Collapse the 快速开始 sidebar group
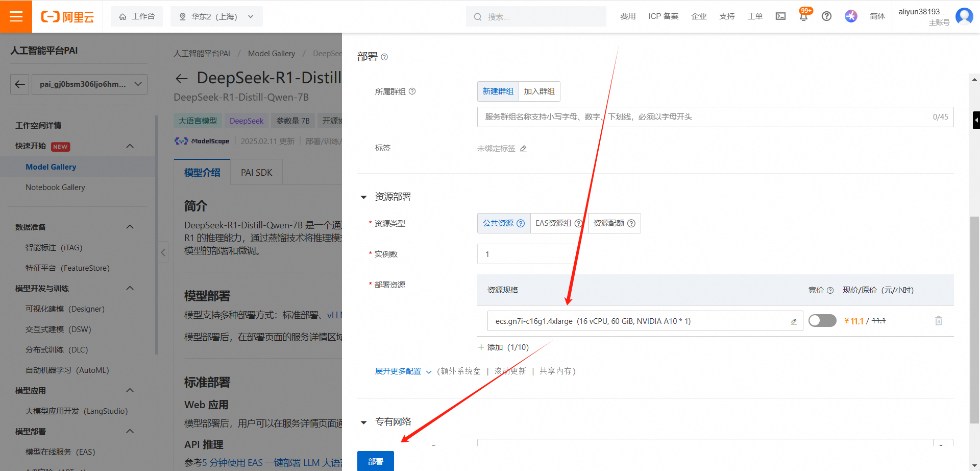The height and width of the screenshot is (471, 980). (130, 146)
